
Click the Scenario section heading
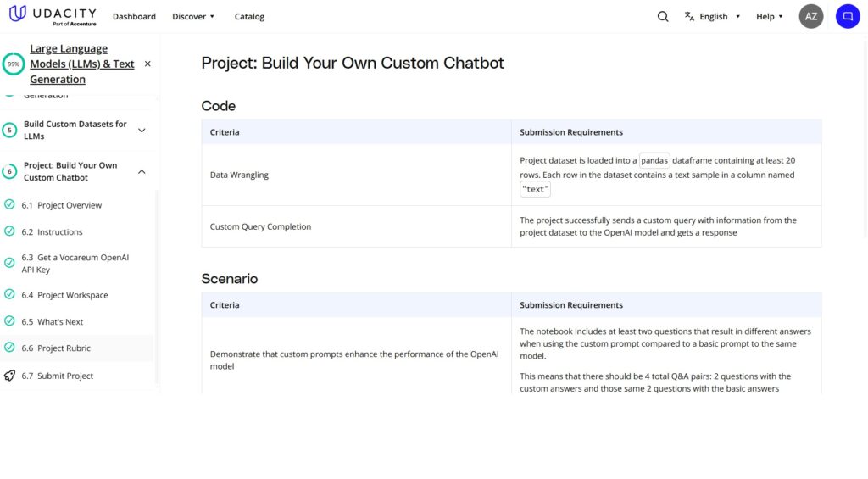(229, 279)
